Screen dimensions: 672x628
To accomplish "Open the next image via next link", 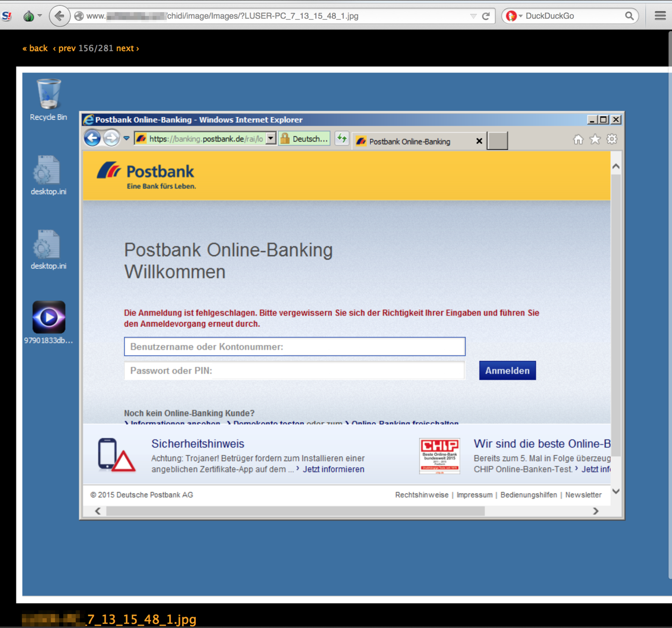I will click(128, 48).
